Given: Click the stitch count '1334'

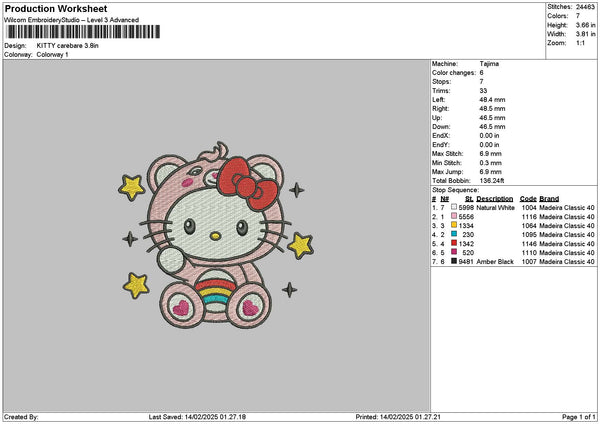Looking at the screenshot, I should click(x=466, y=226).
